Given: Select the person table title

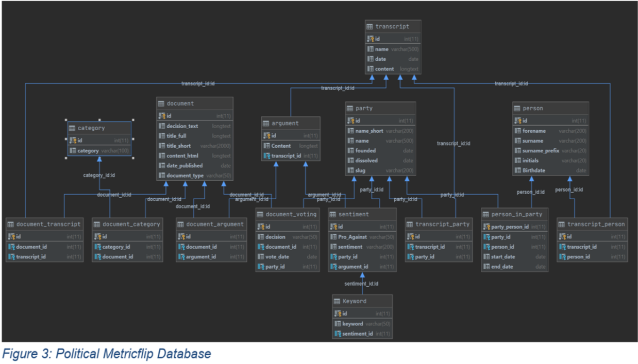Looking at the screenshot, I should point(533,109).
